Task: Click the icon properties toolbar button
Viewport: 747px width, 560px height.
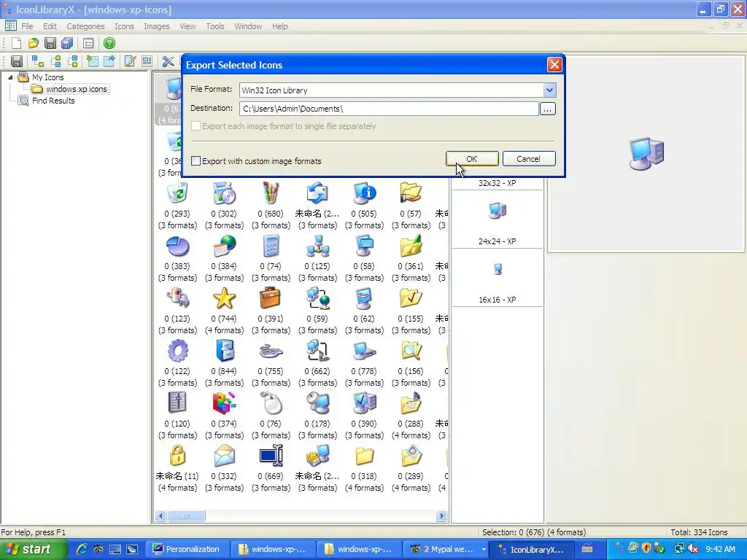Action: coord(147,61)
